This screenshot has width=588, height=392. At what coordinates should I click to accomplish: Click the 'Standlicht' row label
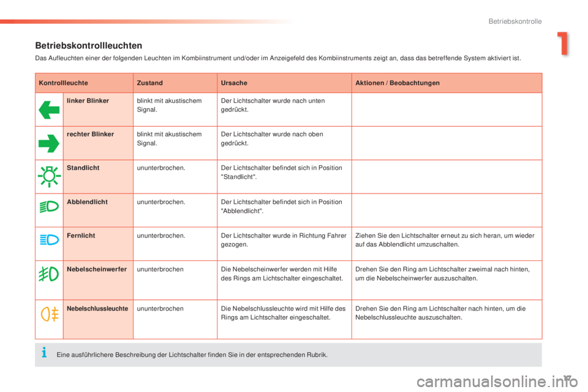[x=83, y=168]
